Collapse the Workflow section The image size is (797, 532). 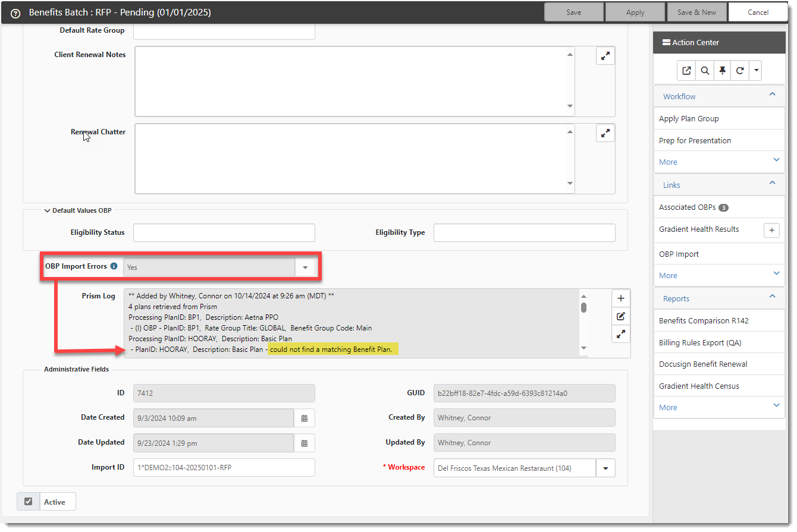(x=772, y=95)
